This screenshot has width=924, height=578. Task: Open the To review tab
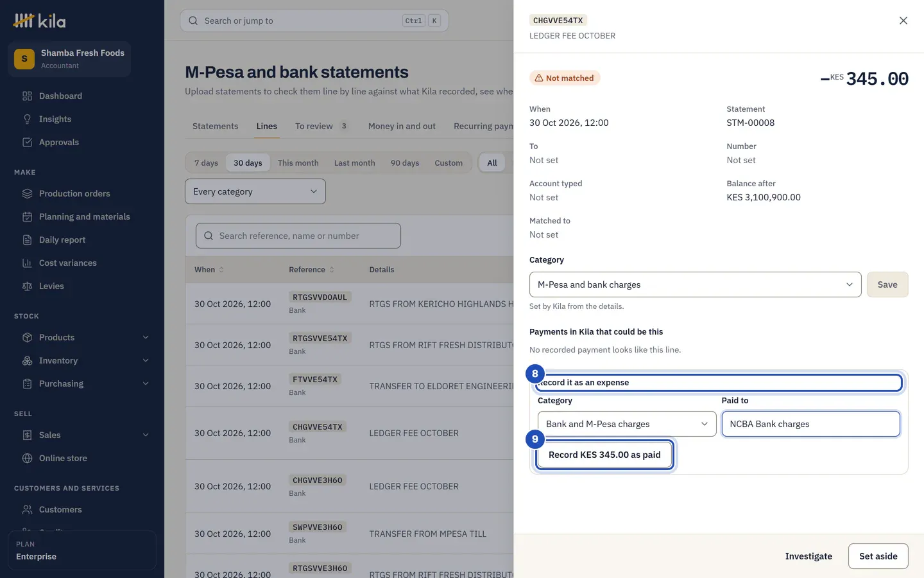coord(323,126)
